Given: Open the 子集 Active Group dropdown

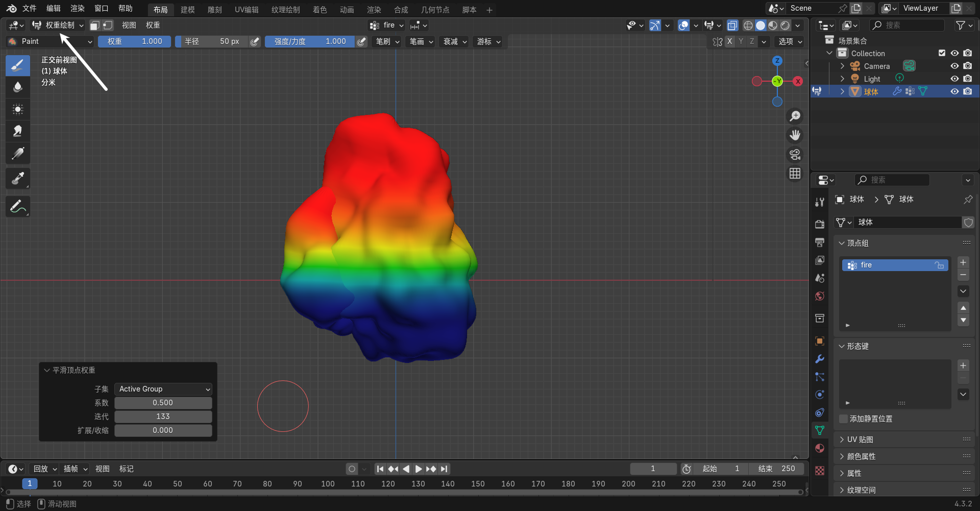Looking at the screenshot, I should (163, 389).
